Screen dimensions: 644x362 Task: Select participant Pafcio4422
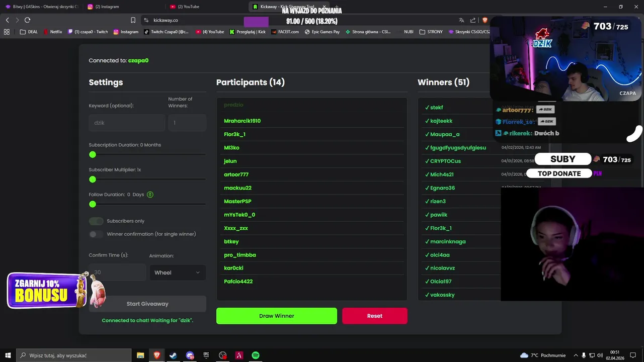[x=238, y=282]
